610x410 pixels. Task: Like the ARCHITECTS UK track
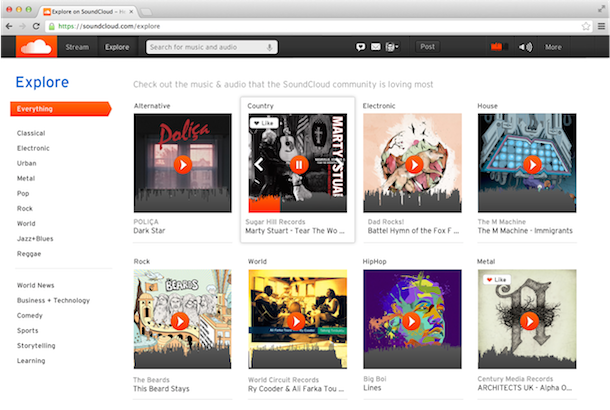point(496,279)
